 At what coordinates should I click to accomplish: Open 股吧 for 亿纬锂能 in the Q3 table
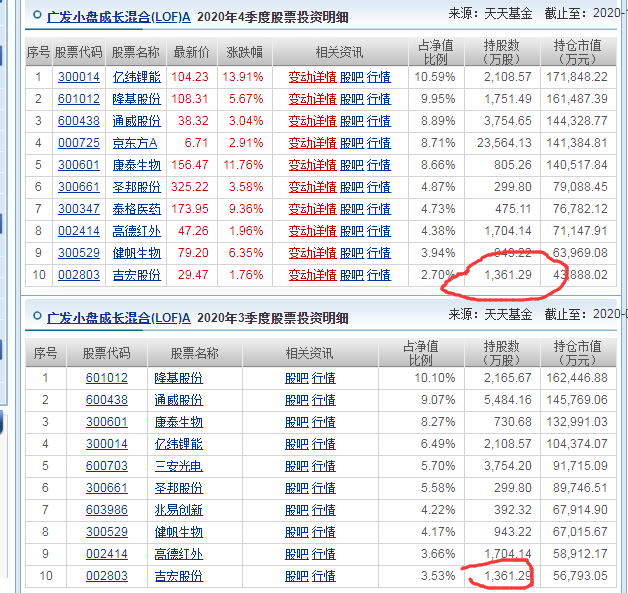point(297,444)
